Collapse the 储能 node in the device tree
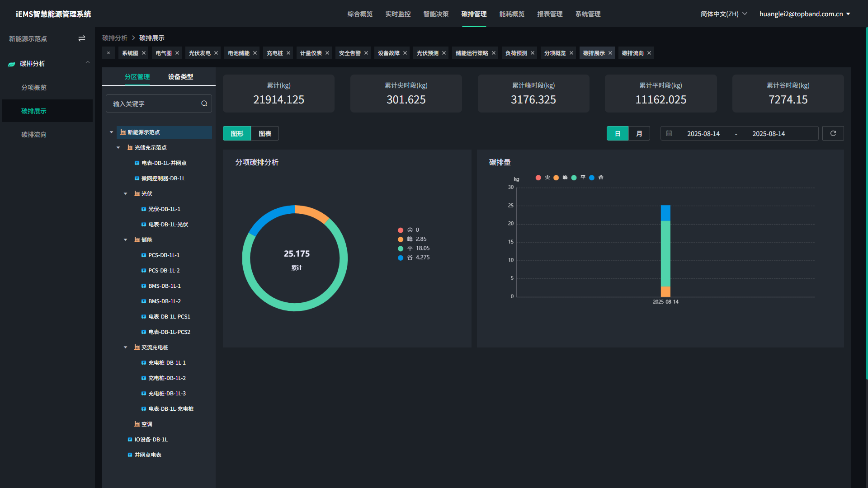This screenshot has width=868, height=488. [x=125, y=239]
